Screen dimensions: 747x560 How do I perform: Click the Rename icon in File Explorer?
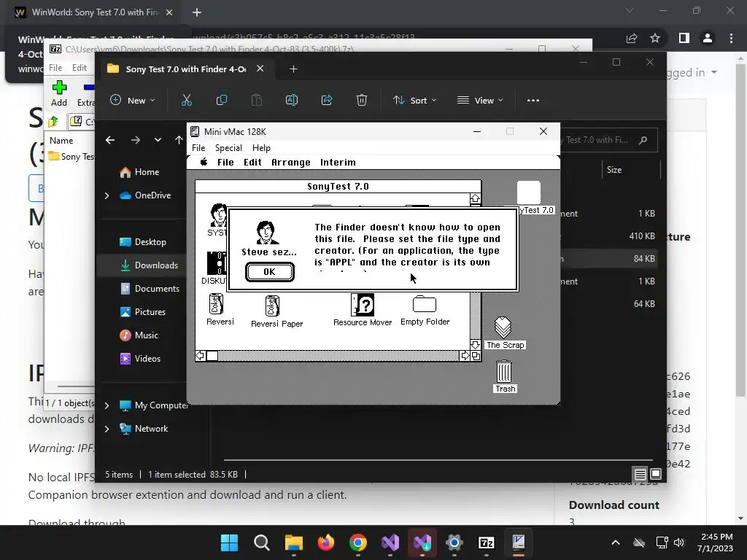pyautogui.click(x=292, y=101)
